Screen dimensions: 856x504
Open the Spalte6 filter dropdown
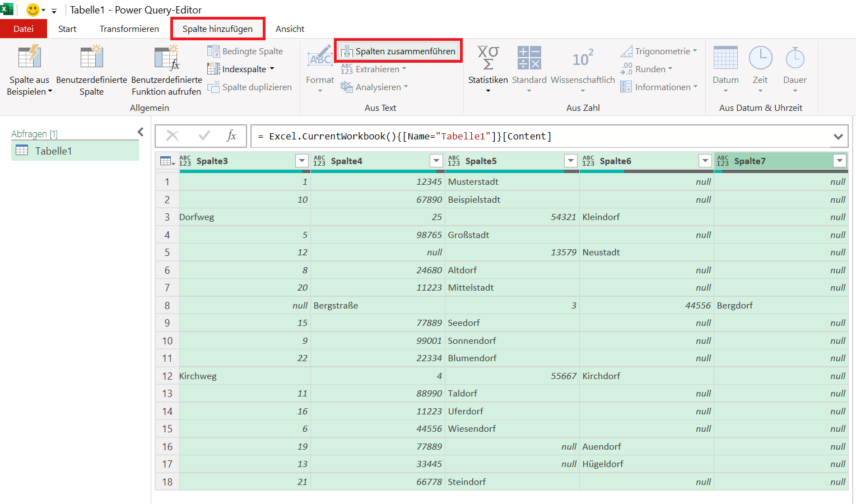pyautogui.click(x=705, y=161)
